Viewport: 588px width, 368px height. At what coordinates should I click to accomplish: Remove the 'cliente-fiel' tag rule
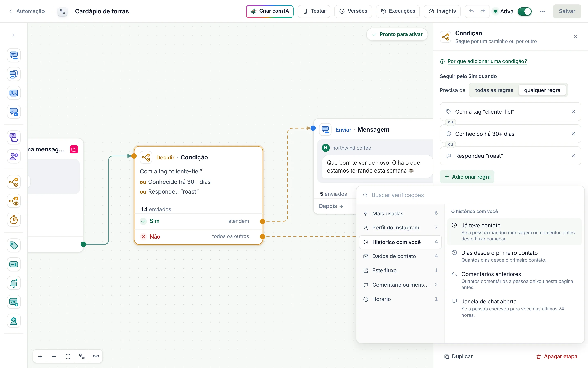(573, 112)
